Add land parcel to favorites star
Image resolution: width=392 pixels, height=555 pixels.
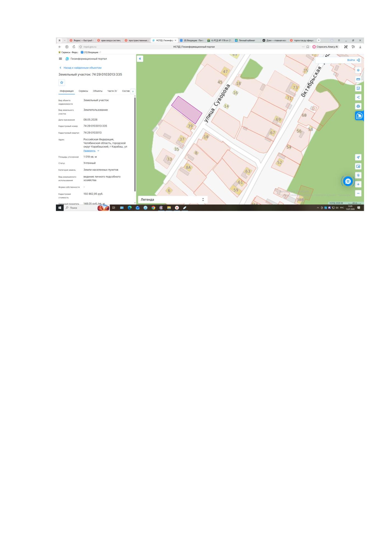tap(62, 82)
